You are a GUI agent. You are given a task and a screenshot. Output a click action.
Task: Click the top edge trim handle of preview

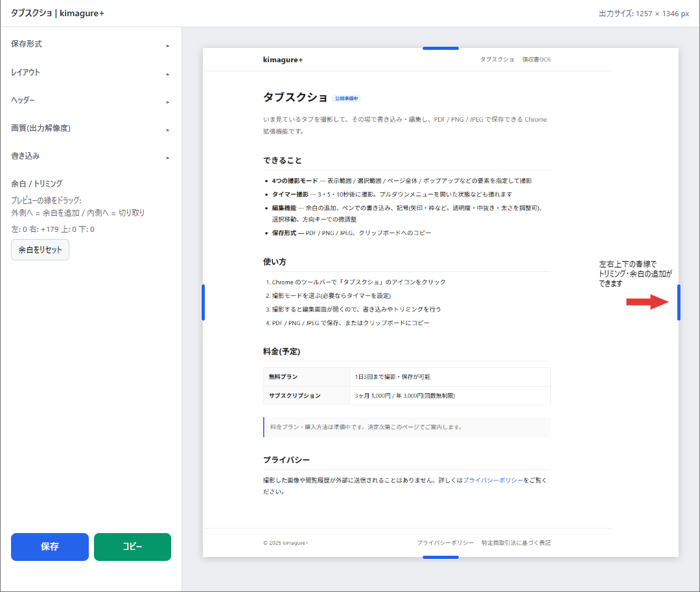441,48
